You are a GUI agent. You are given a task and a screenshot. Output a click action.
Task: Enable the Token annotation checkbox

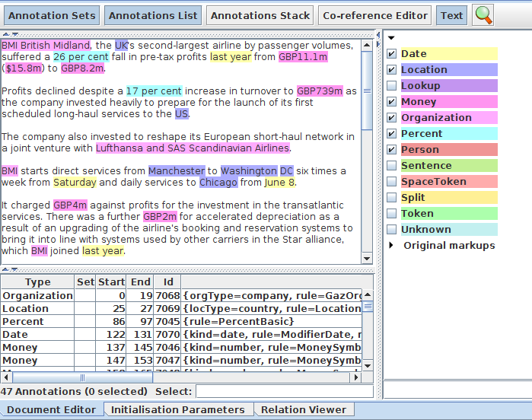click(x=391, y=213)
